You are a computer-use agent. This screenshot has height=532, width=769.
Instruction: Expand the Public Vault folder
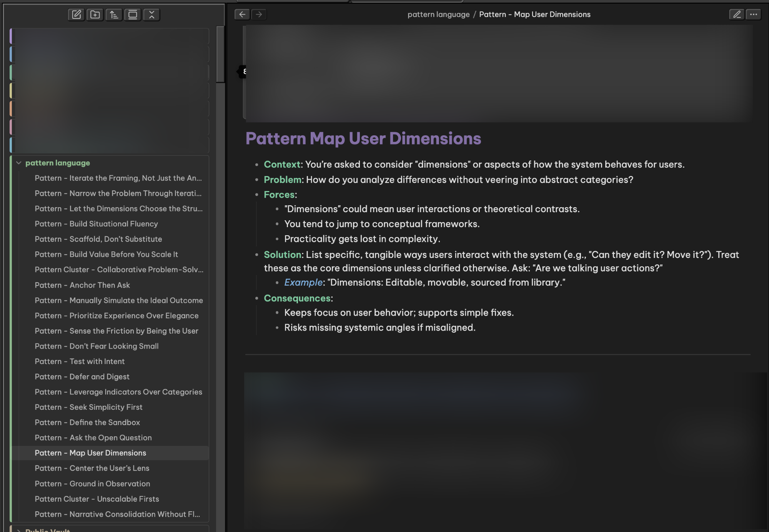18,530
